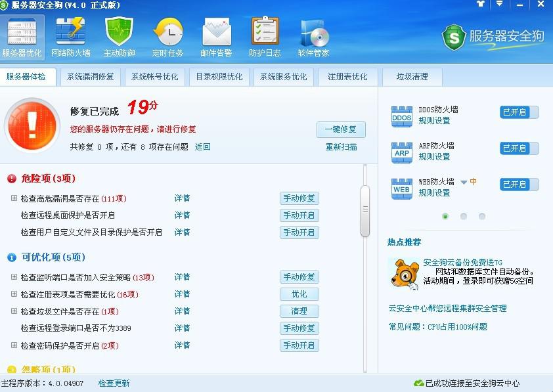
Task: Click the 服务器安全狗 shield logo
Action: click(x=453, y=38)
